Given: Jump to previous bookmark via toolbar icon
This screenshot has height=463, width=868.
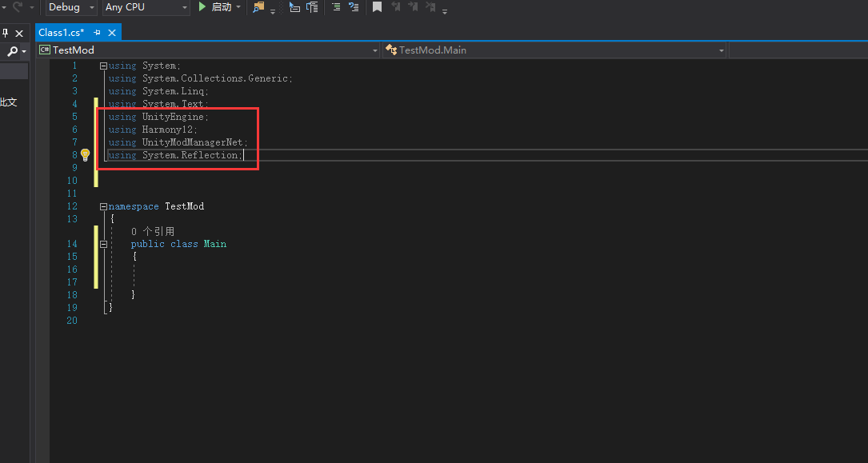Looking at the screenshot, I should click(x=396, y=9).
